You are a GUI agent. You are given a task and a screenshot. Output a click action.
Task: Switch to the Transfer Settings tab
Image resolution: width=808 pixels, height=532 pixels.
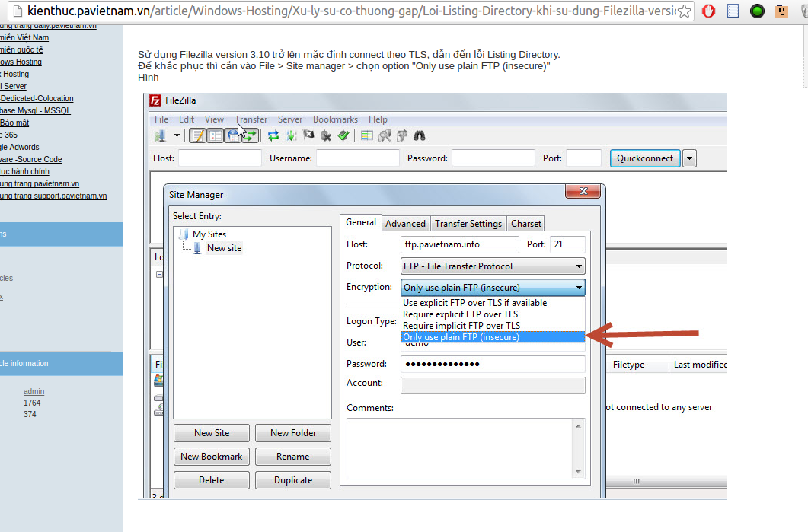[468, 224]
